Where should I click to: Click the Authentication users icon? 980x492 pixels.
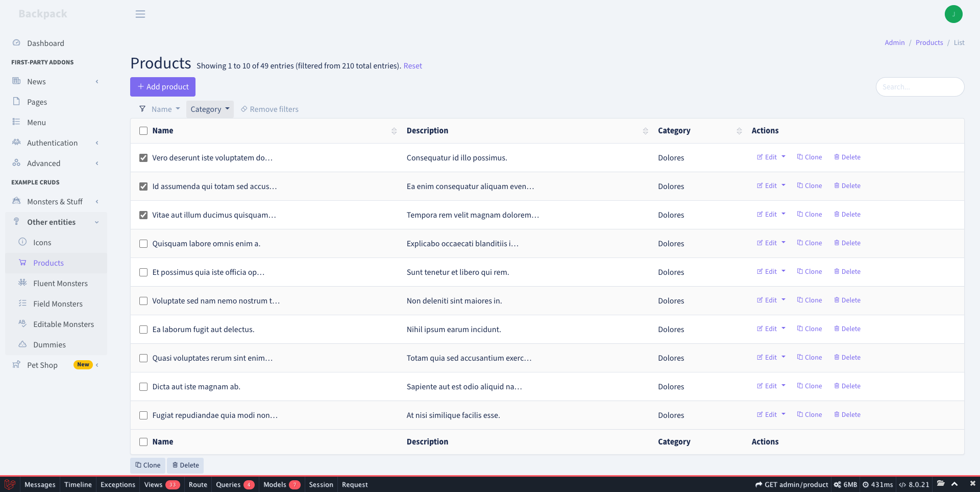coord(16,142)
